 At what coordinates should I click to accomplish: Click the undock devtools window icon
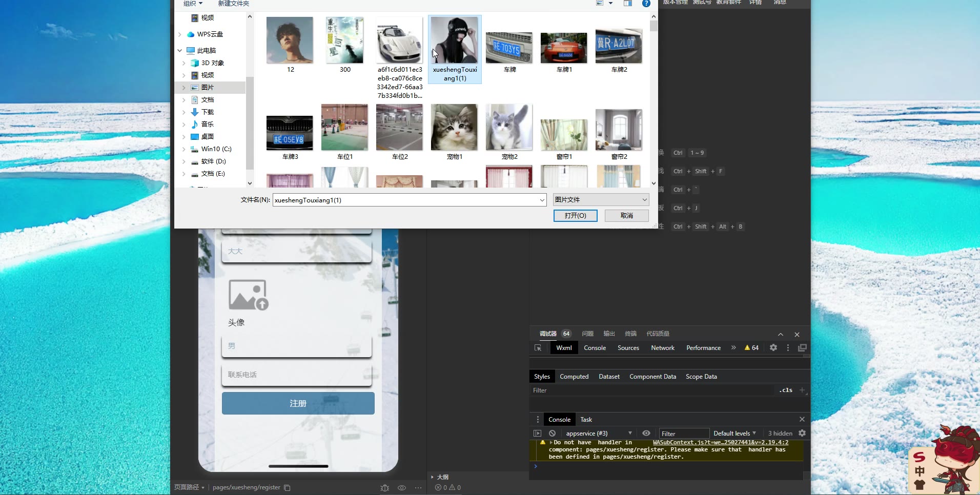pyautogui.click(x=802, y=348)
